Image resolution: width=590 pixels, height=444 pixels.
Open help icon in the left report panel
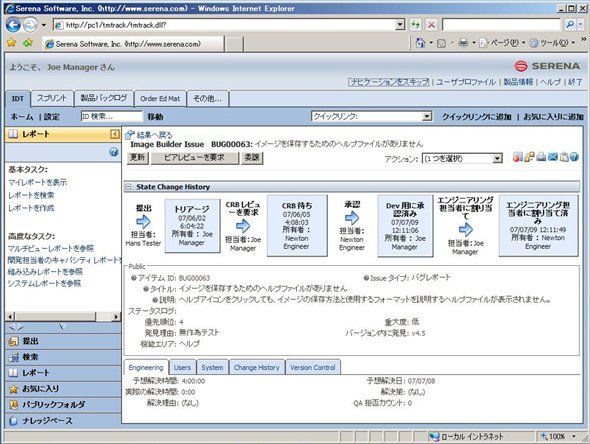click(x=113, y=152)
